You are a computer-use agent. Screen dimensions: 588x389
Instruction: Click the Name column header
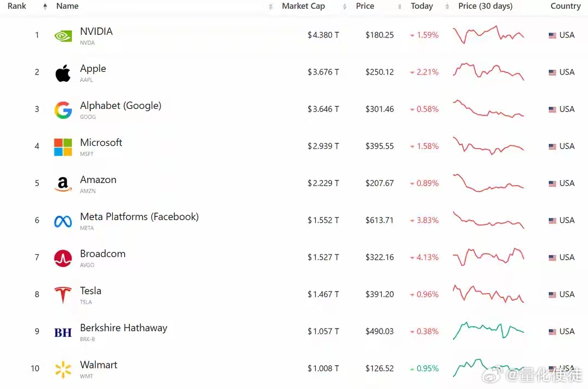point(68,6)
